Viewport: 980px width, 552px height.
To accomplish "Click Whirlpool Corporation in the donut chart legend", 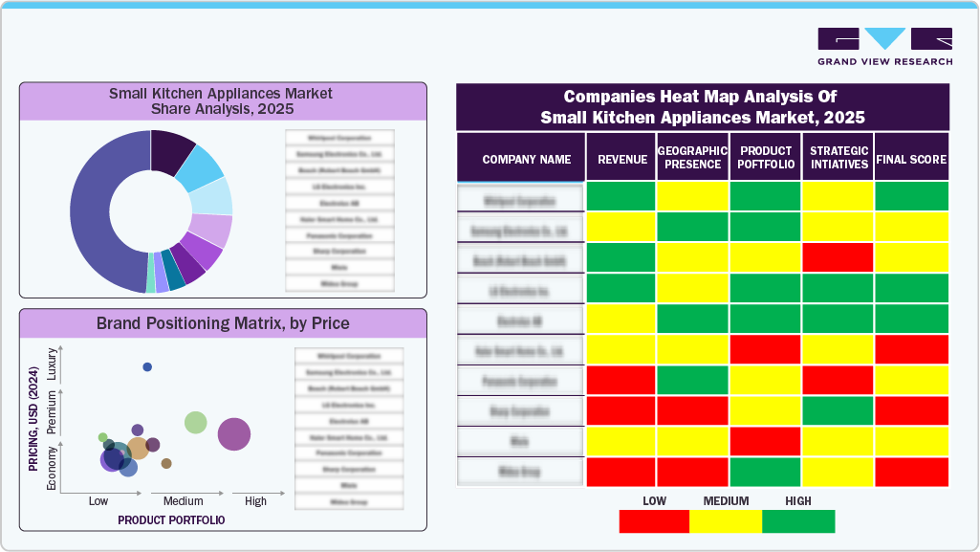I will tap(339, 138).
